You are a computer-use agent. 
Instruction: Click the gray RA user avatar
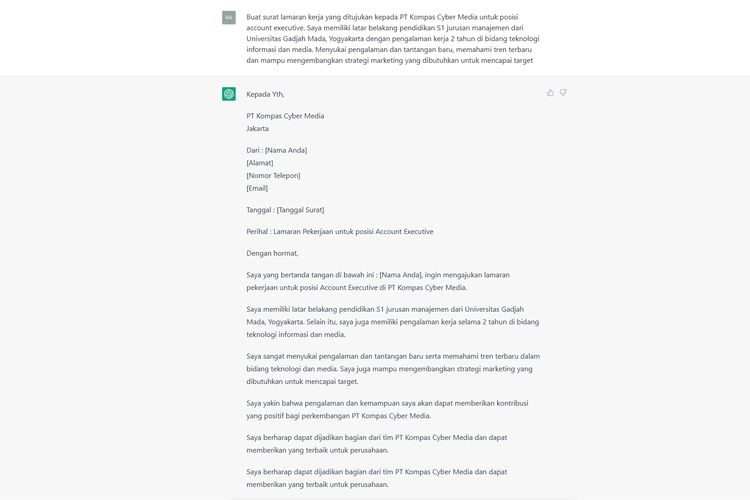(229, 17)
